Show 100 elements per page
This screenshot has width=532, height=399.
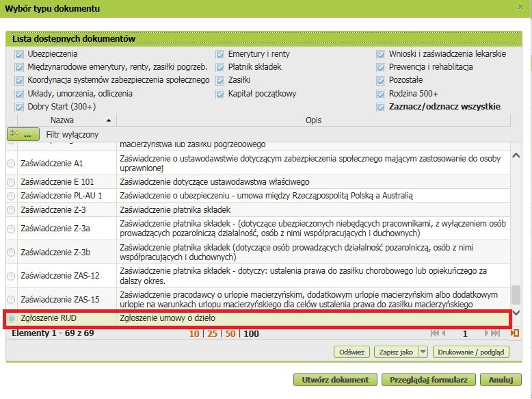pos(252,333)
